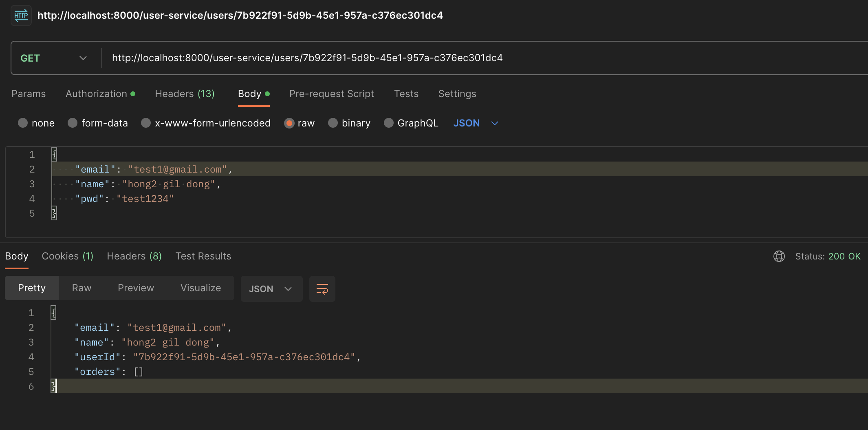Open the Cookies response tab
868x430 pixels.
[67, 256]
